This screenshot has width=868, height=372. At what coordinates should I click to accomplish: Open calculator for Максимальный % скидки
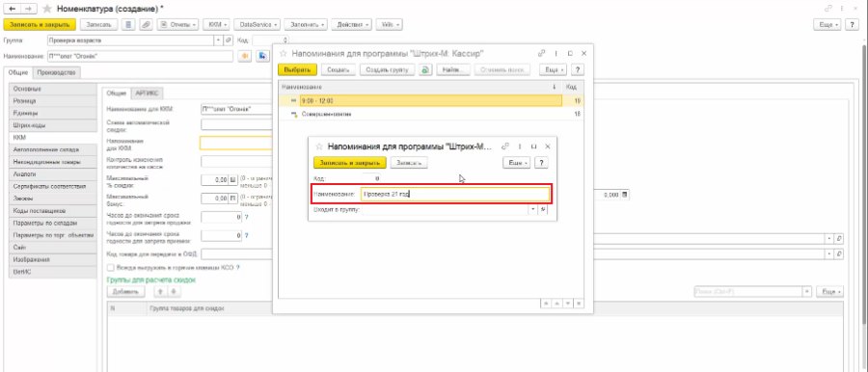coord(233,179)
